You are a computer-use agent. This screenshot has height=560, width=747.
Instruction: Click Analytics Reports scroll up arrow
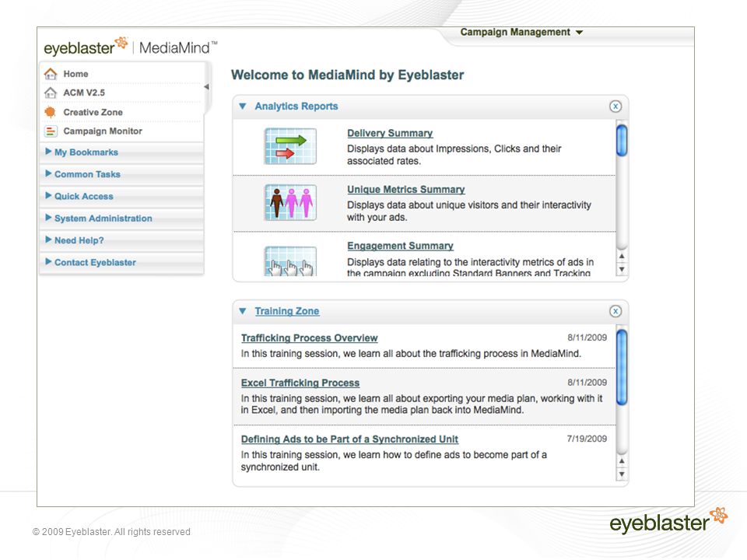[x=621, y=256]
